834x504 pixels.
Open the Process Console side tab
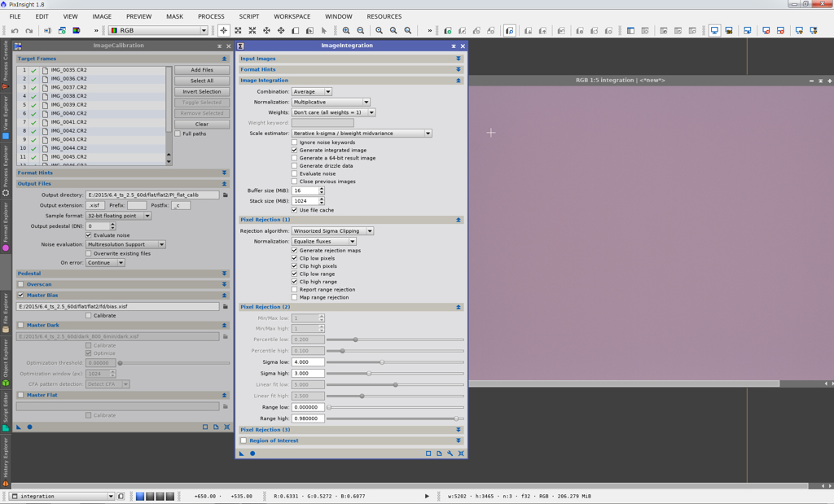point(6,64)
